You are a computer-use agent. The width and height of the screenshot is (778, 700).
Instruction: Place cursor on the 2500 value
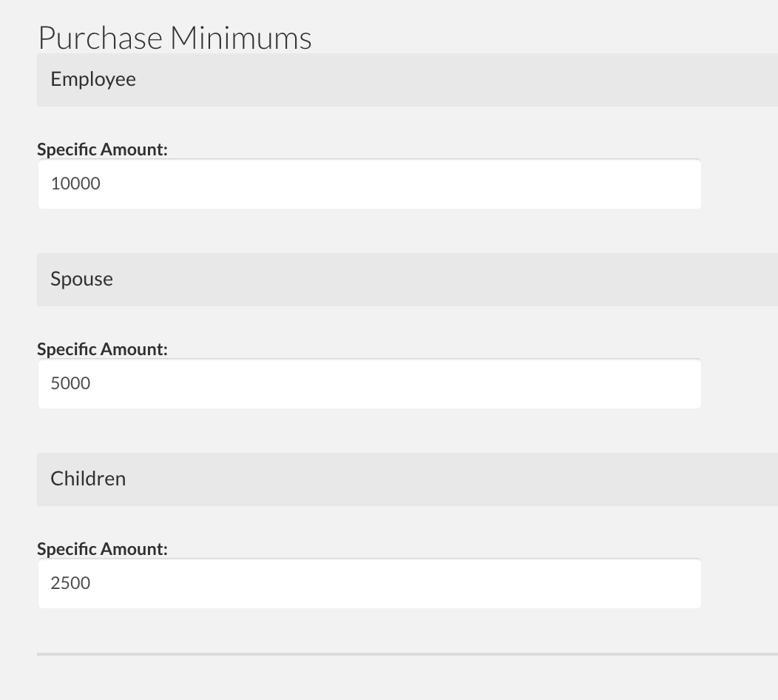(x=70, y=583)
